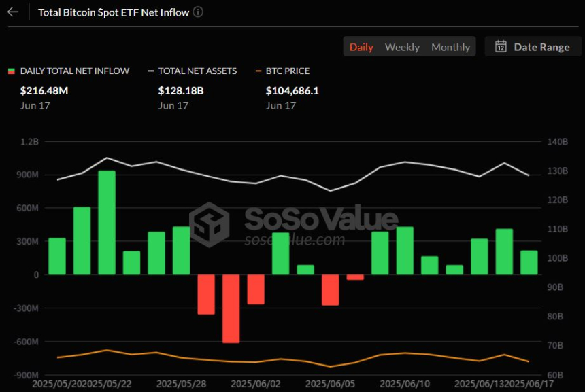Switch to the Monthly tab
This screenshot has height=392, width=585.
pos(451,47)
